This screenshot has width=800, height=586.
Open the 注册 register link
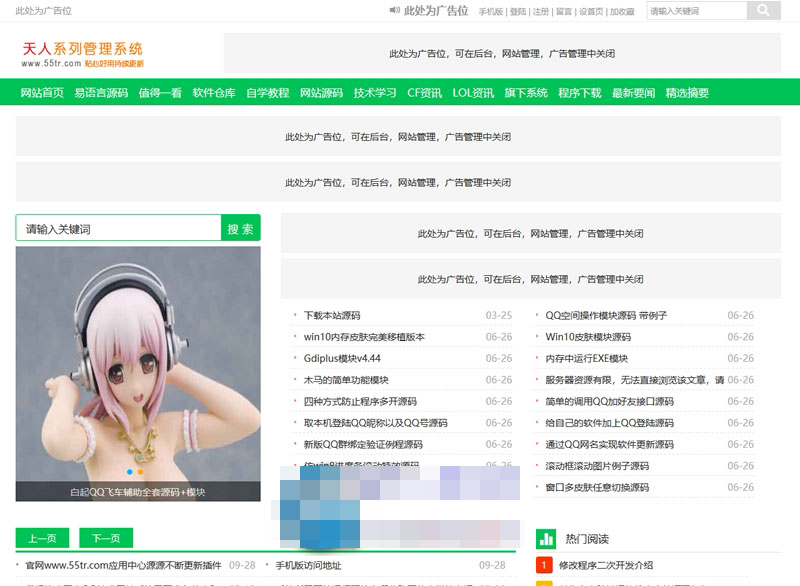tap(541, 12)
